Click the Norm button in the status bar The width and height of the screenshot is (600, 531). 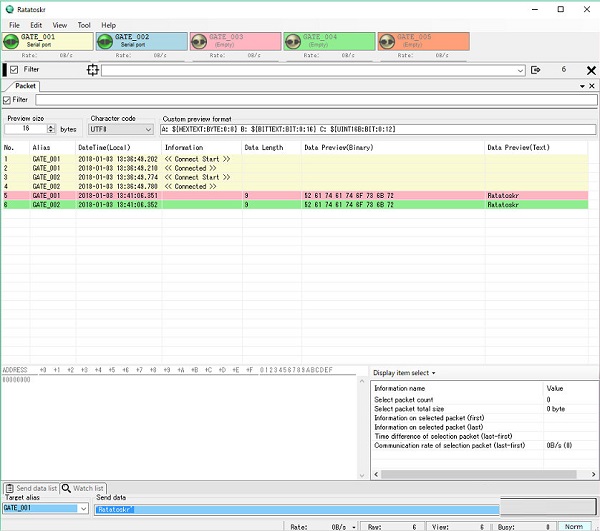point(573,526)
